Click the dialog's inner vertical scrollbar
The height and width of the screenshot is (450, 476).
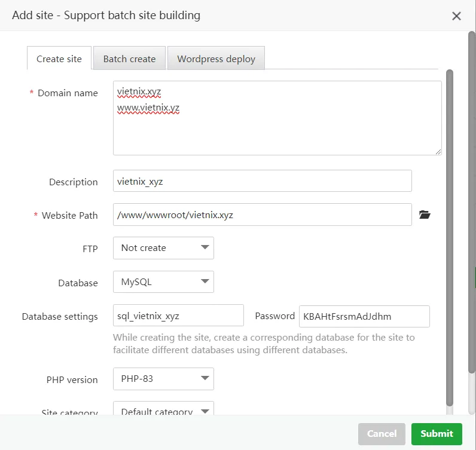tap(450, 239)
